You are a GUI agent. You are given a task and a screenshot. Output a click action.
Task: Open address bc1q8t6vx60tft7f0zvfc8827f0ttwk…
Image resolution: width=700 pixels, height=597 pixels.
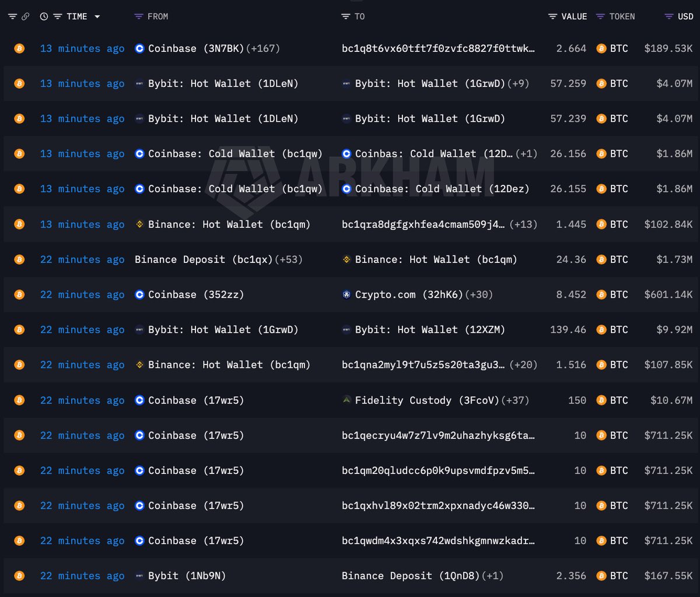coord(438,48)
